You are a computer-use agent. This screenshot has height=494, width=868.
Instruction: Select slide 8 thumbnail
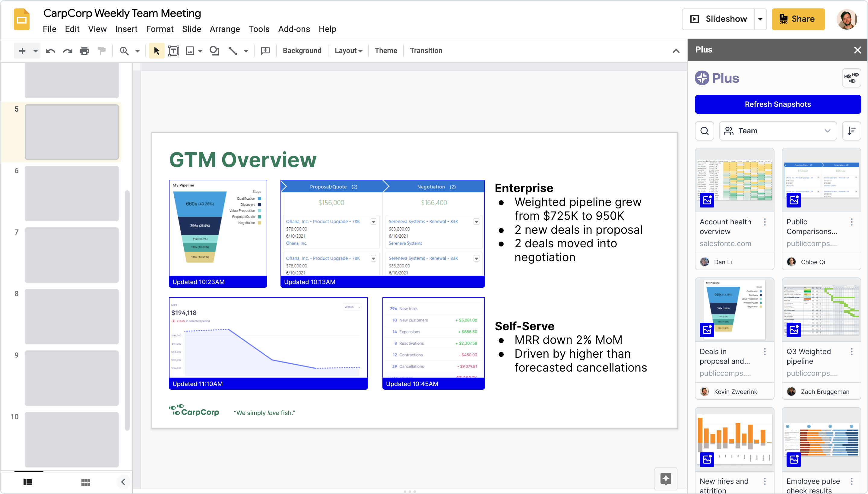(71, 317)
